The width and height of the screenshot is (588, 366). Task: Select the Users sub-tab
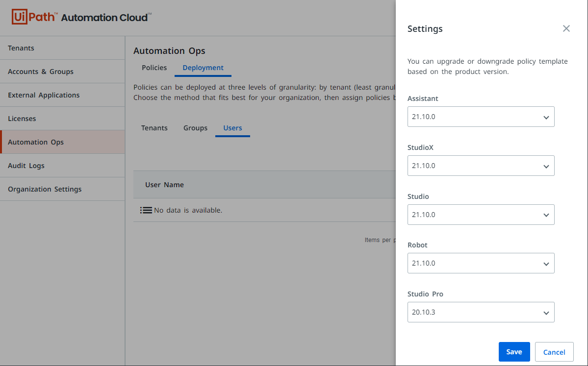click(232, 128)
